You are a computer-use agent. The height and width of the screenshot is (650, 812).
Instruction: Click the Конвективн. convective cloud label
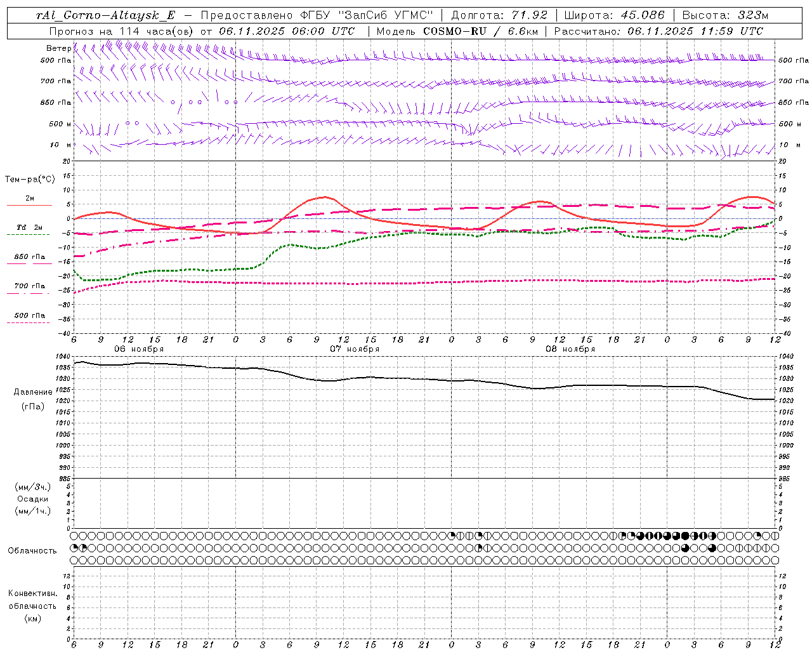coord(33,594)
